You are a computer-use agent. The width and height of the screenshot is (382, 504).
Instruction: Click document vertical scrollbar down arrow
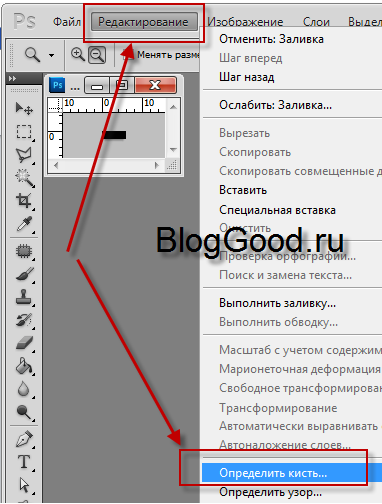click(173, 150)
